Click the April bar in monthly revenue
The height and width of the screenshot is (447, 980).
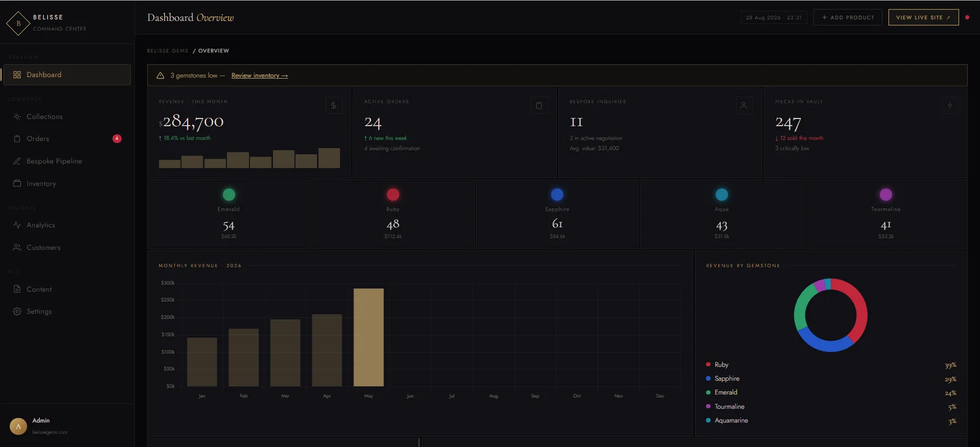point(327,350)
